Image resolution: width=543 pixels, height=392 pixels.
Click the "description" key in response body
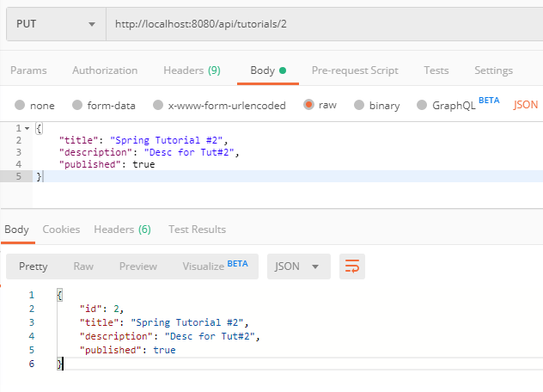point(117,336)
